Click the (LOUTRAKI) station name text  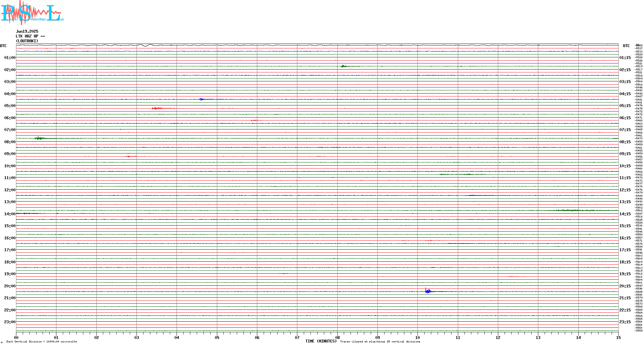27,41
